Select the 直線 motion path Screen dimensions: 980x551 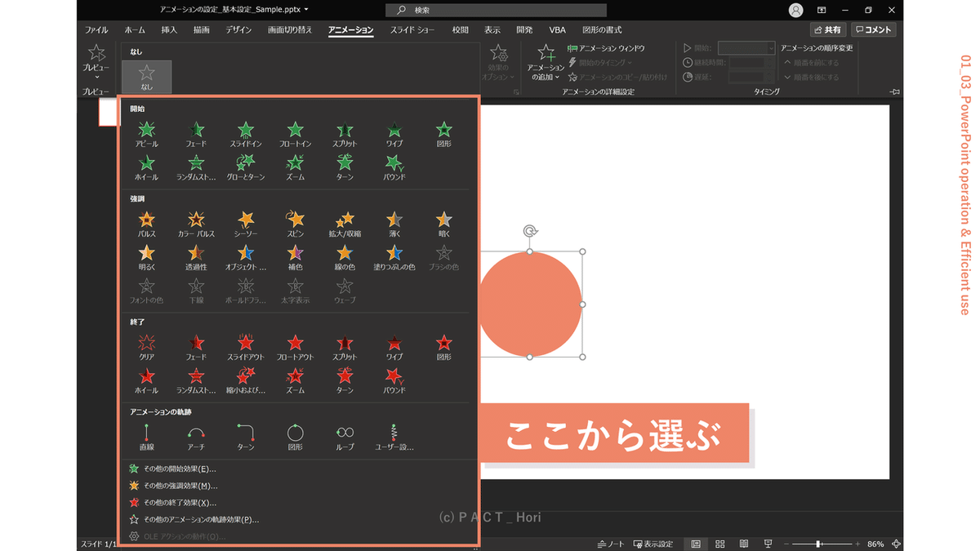point(147,438)
